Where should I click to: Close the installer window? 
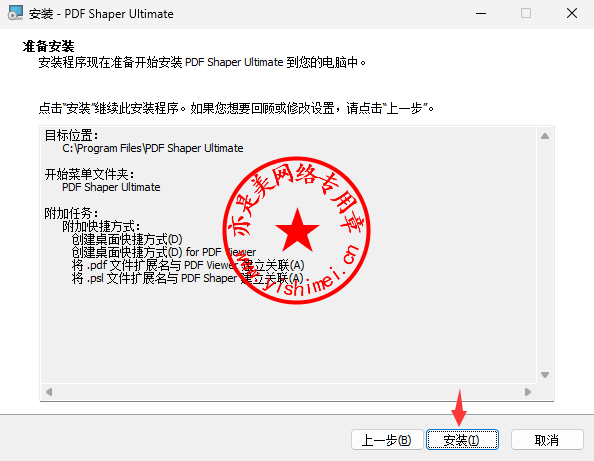[x=572, y=14]
